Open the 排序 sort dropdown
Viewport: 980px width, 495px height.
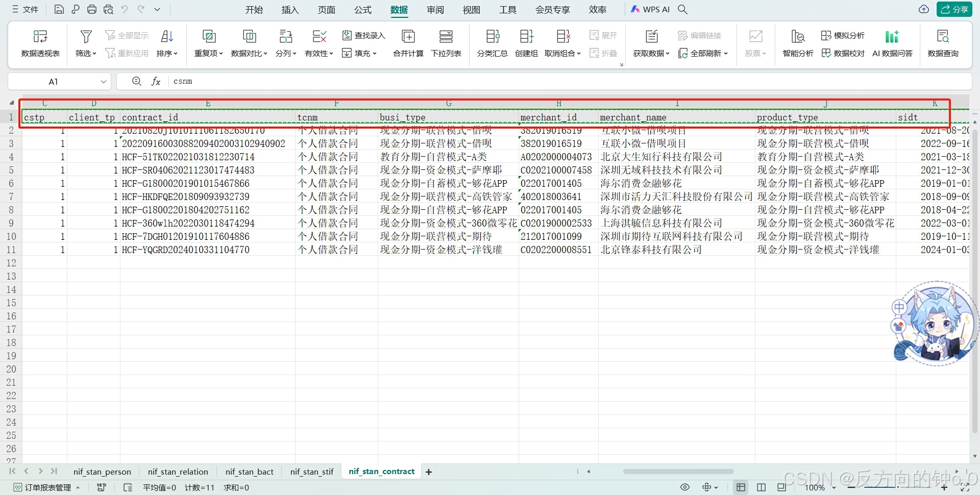167,43
